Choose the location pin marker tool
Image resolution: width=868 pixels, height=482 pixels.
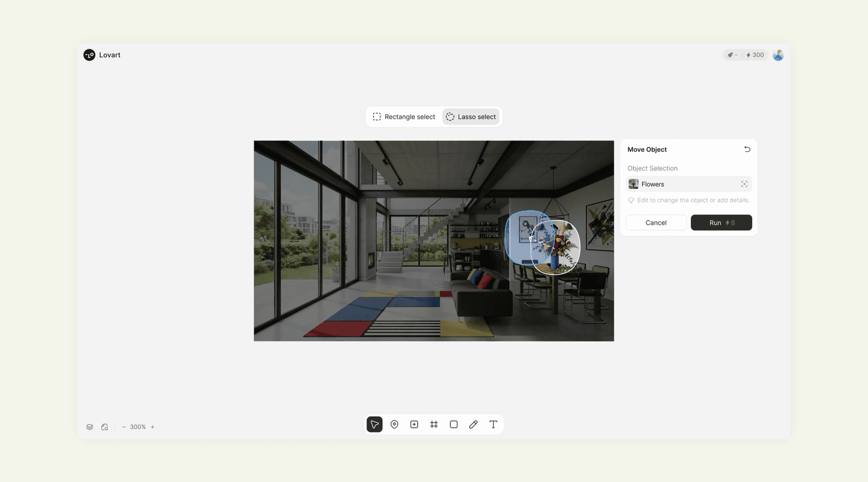[394, 425]
